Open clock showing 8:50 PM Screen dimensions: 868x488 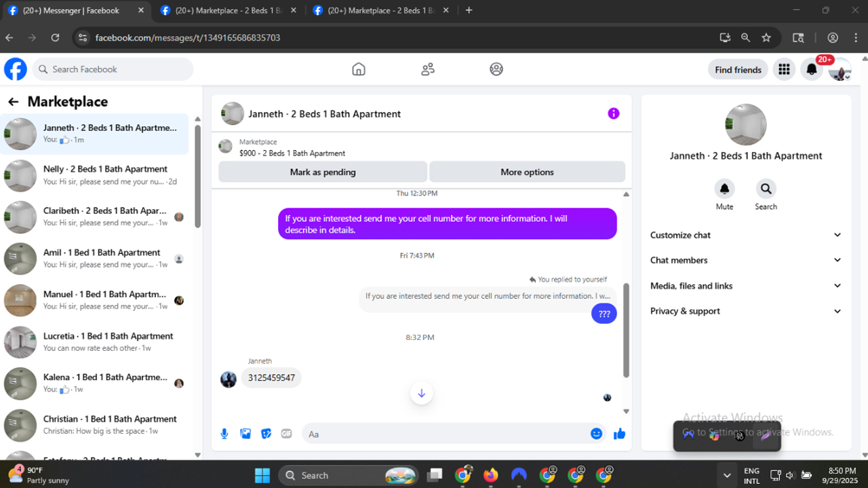(842, 475)
